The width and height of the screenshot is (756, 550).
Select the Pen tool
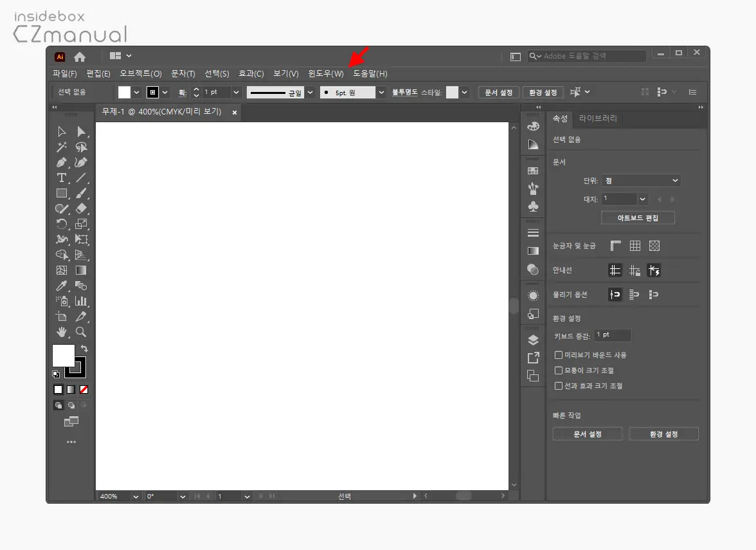62,163
